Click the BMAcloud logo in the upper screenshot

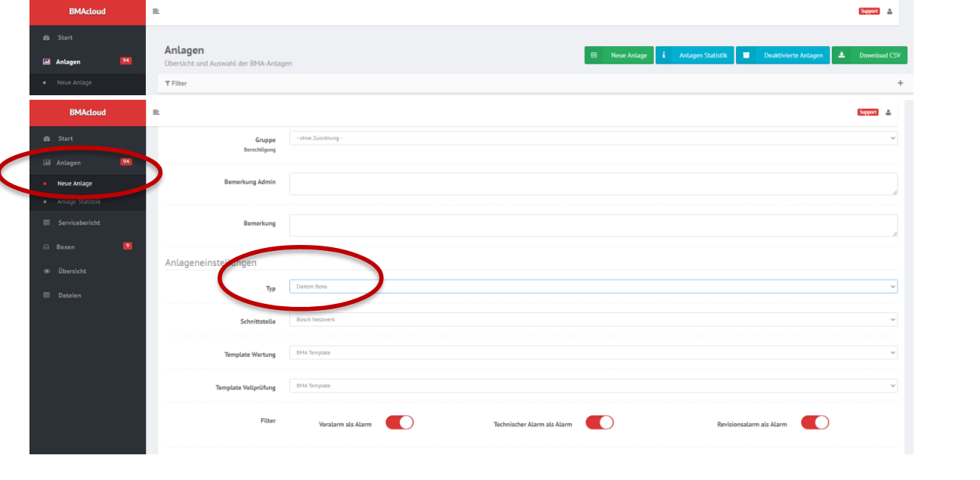coord(88,12)
